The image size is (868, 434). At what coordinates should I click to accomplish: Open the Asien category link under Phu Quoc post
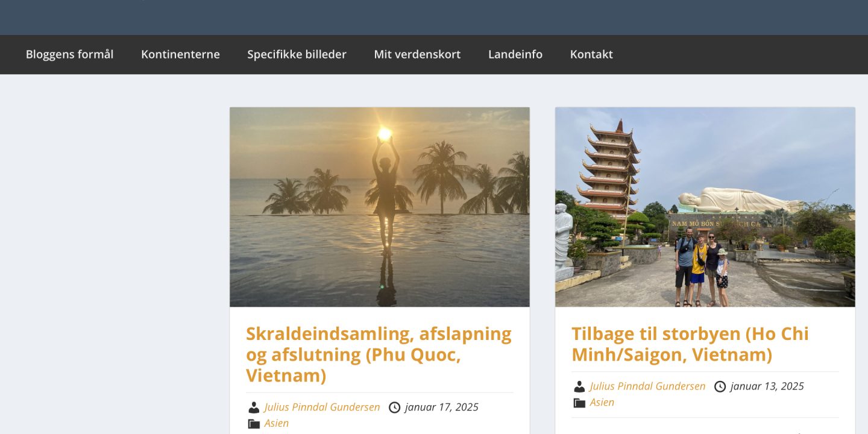[x=277, y=423]
